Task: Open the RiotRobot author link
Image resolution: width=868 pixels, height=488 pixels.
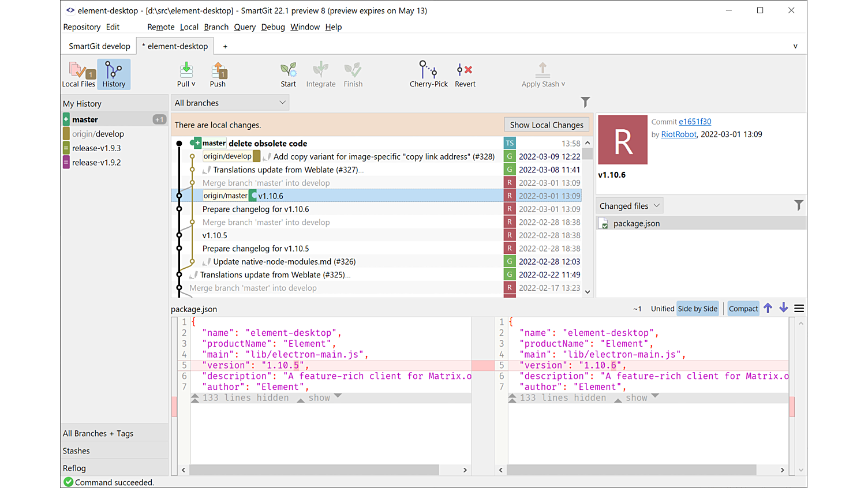Action: click(679, 134)
